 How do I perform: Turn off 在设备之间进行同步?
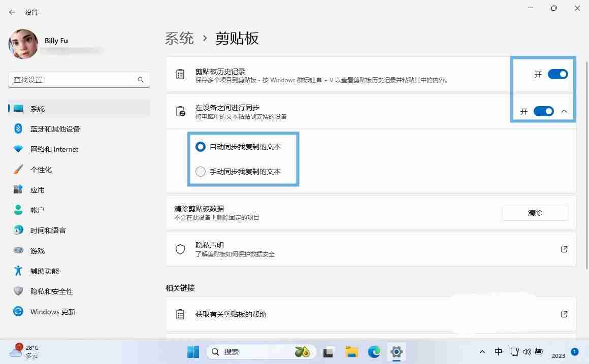point(544,111)
